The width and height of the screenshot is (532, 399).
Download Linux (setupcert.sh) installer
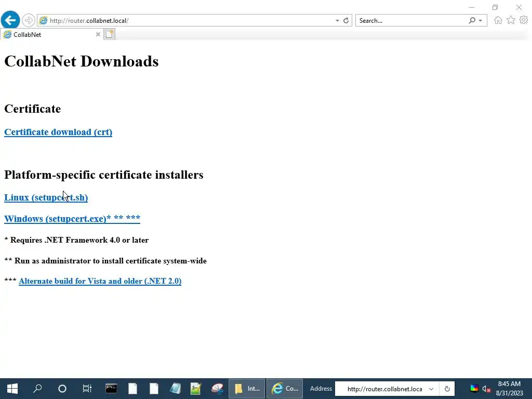(x=46, y=197)
